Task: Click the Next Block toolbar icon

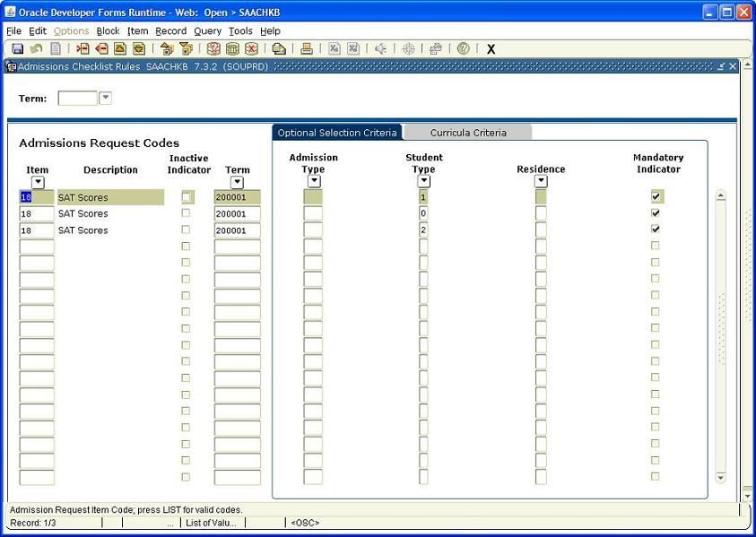Action: pos(186,48)
